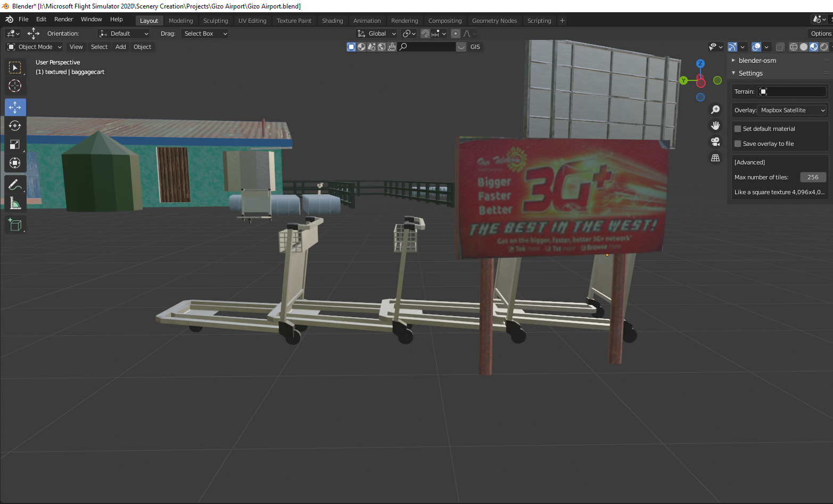Open the Blender logo menu
833x504 pixels.
[9, 20]
